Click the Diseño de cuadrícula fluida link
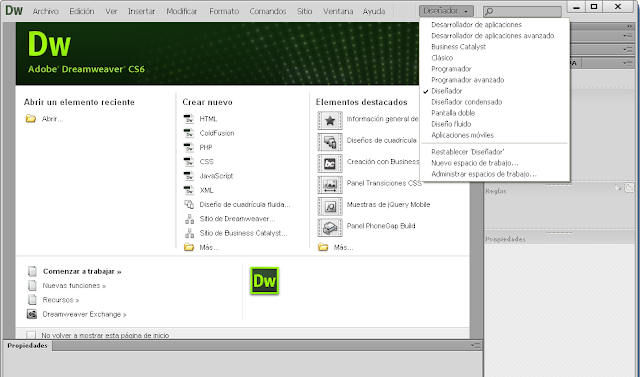The width and height of the screenshot is (640, 377). tap(245, 204)
